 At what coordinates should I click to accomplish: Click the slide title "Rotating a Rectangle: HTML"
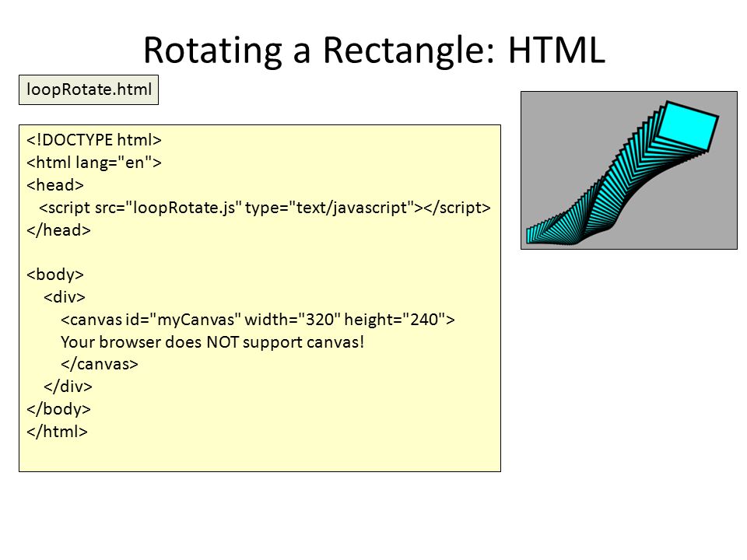pos(374,50)
